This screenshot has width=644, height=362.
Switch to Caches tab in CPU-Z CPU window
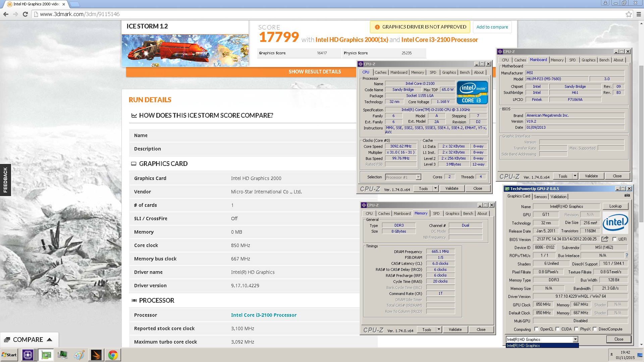tap(380, 72)
